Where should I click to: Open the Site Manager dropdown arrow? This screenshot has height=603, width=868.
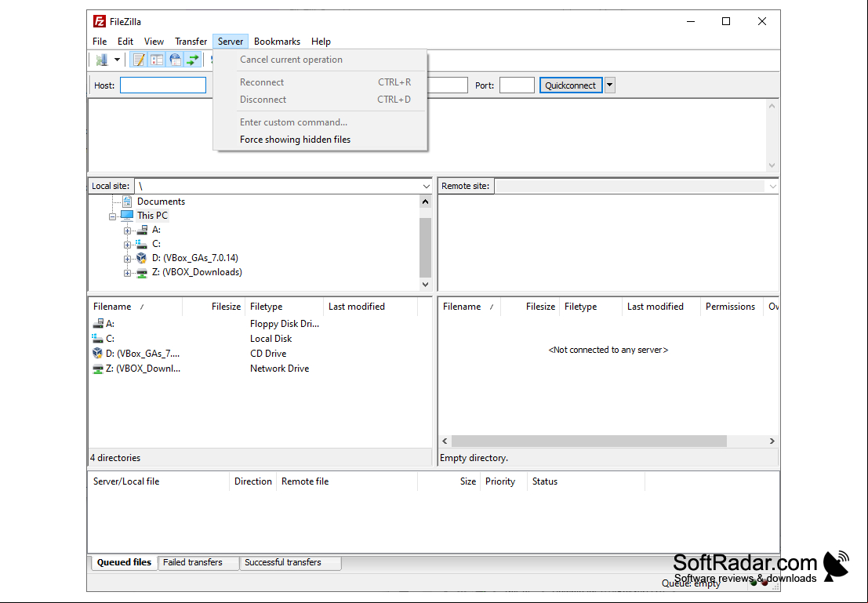tap(117, 60)
